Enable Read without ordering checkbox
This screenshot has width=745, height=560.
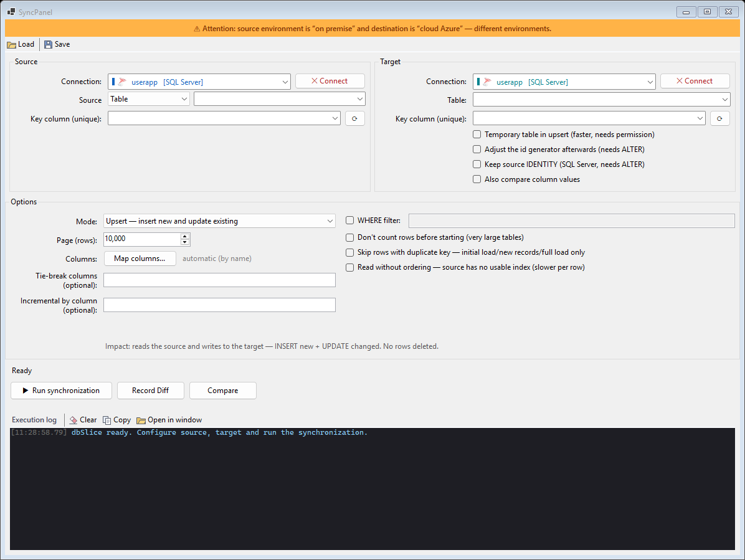tap(349, 267)
